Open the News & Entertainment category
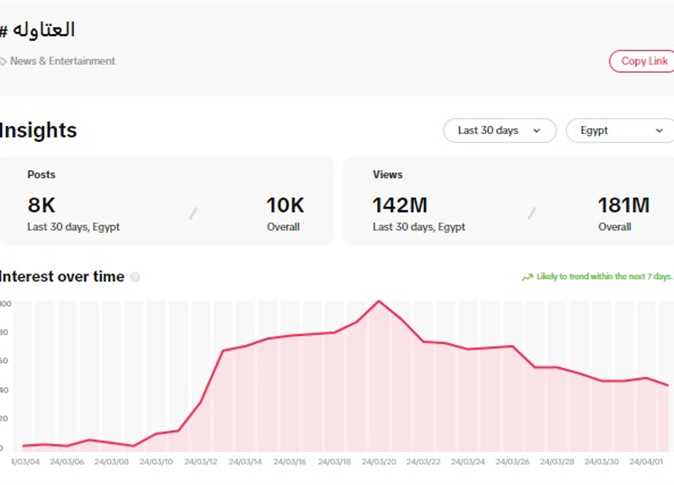Image resolution: width=674 pixels, height=485 pixels. tap(62, 61)
